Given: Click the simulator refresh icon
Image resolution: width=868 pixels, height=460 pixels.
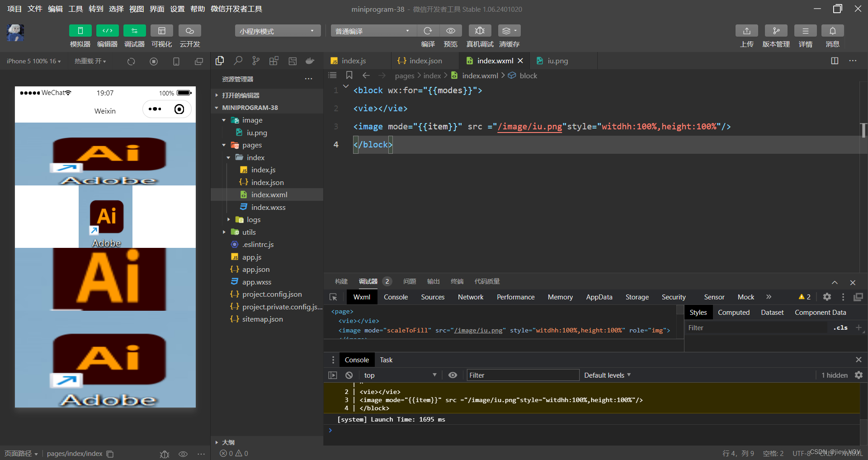Looking at the screenshot, I should tap(131, 62).
